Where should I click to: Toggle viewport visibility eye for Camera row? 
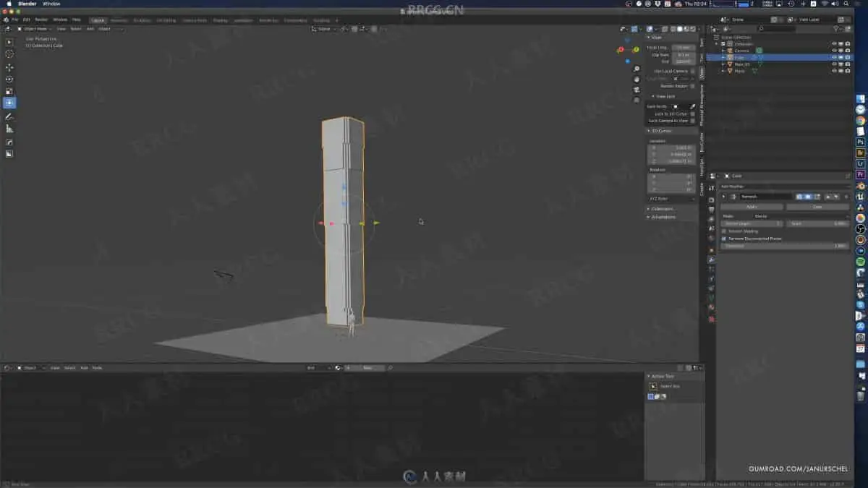(x=833, y=51)
